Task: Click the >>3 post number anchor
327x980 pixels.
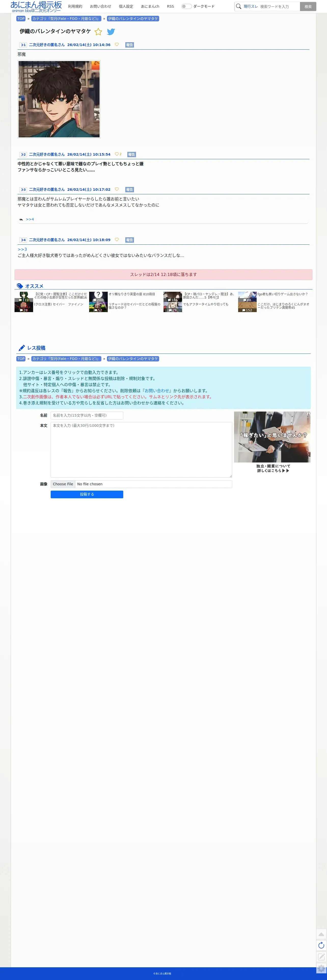Action: (x=23, y=189)
